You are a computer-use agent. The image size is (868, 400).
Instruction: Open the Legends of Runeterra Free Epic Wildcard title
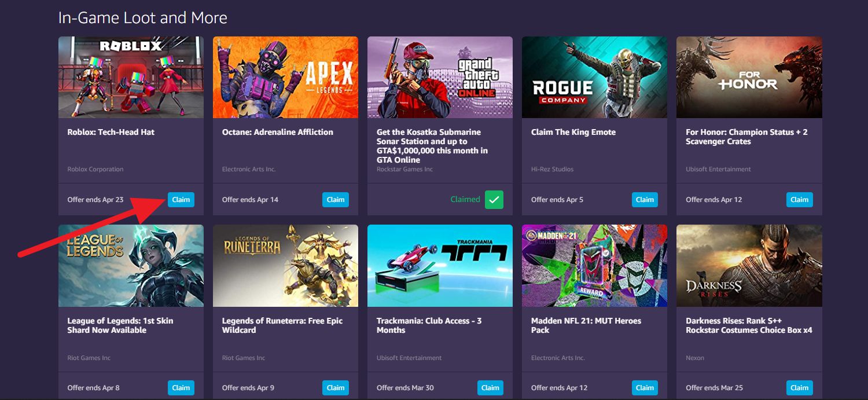(x=282, y=325)
